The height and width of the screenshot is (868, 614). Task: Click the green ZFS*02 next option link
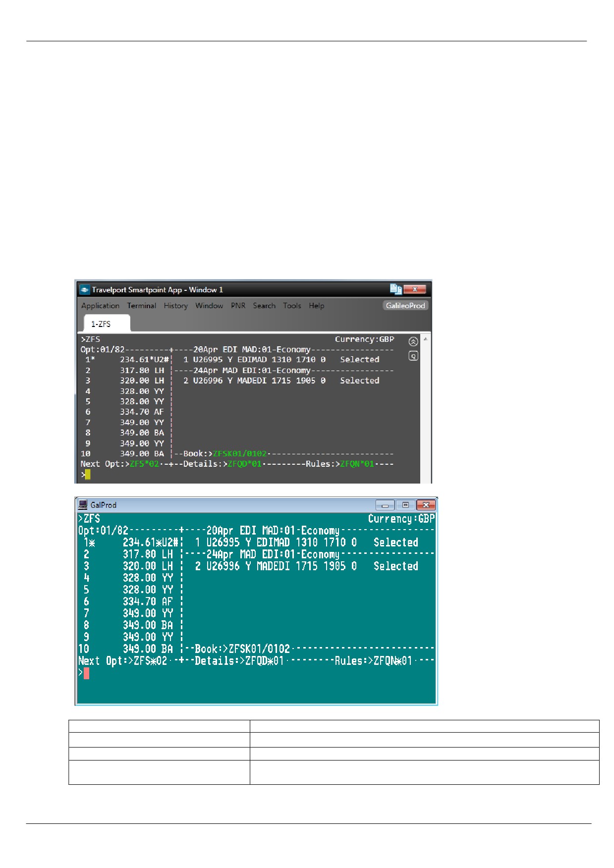[x=144, y=464]
